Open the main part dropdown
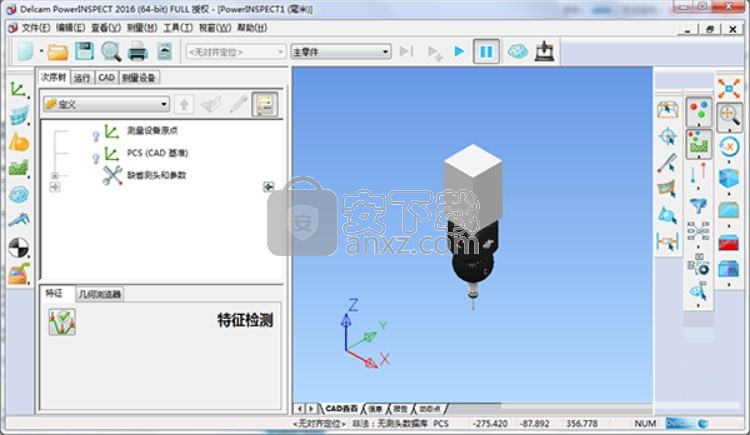 point(341,51)
